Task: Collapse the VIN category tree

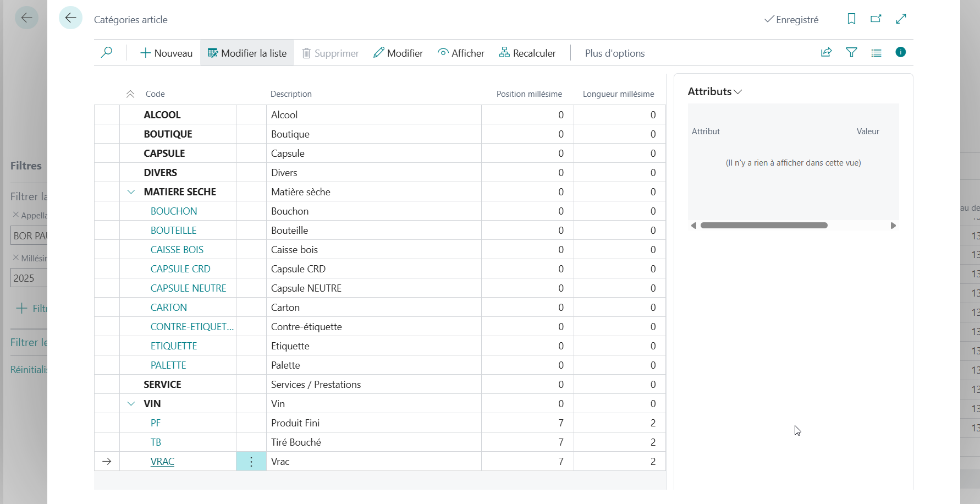Action: click(x=131, y=404)
